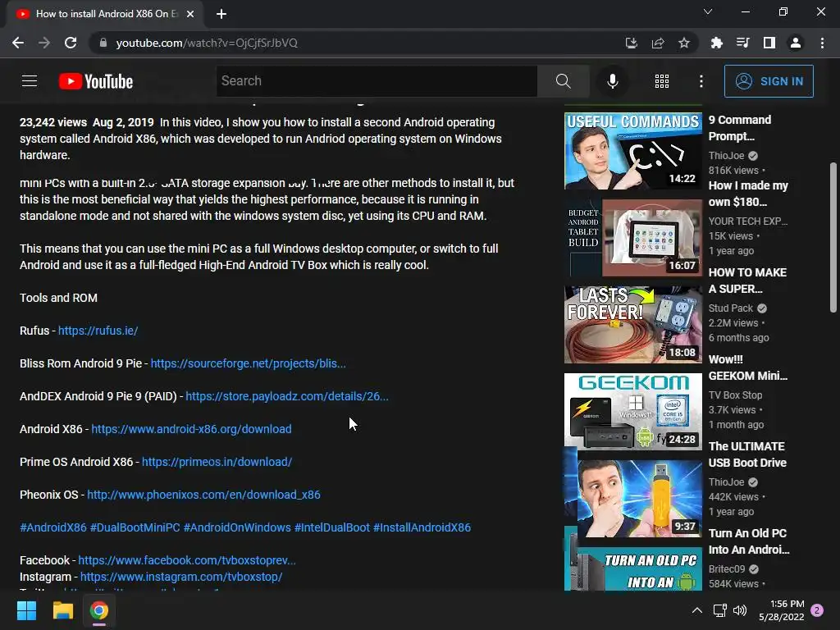The height and width of the screenshot is (630, 840).
Task: Open File Explorer from the taskbar
Action: coord(62,610)
